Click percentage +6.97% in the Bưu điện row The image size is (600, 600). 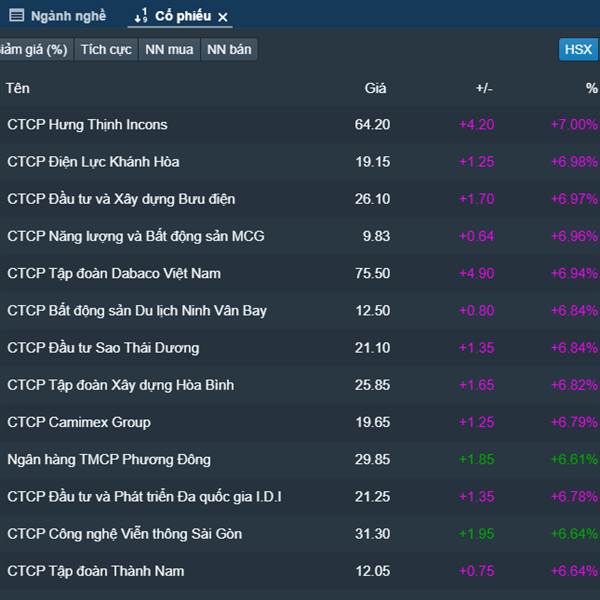click(x=574, y=199)
